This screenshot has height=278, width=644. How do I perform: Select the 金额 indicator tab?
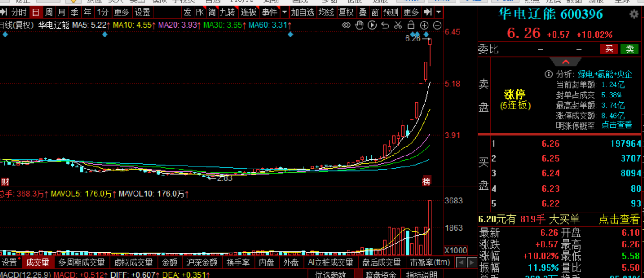169,262
